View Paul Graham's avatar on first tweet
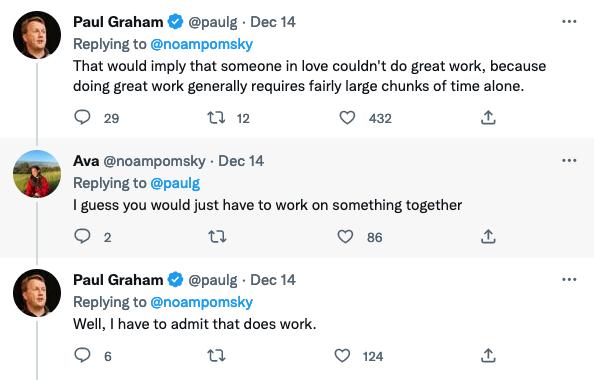594x380 pixels. point(37,35)
